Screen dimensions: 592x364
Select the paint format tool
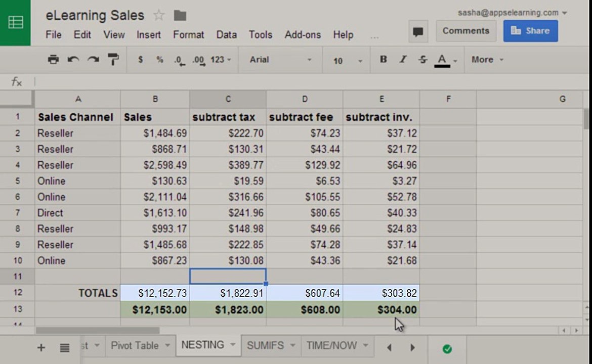(x=113, y=60)
